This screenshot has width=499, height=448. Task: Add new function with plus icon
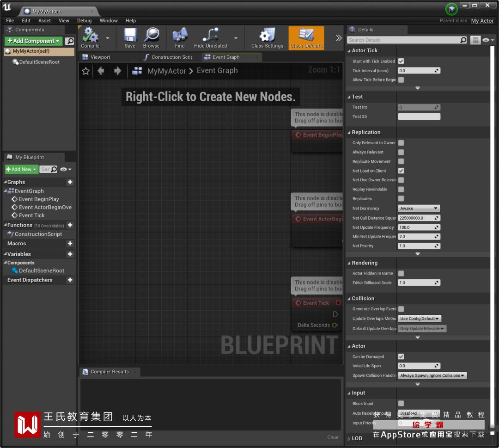tap(70, 225)
